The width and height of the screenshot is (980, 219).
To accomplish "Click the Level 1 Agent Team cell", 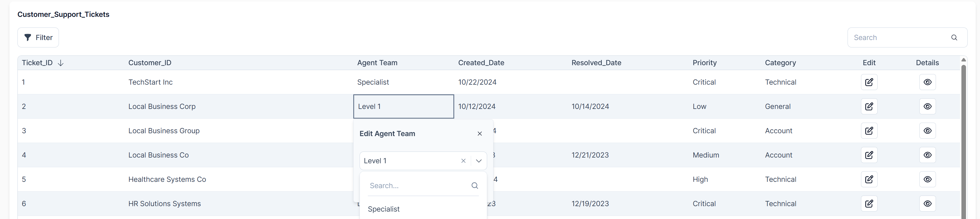I will coord(403,106).
